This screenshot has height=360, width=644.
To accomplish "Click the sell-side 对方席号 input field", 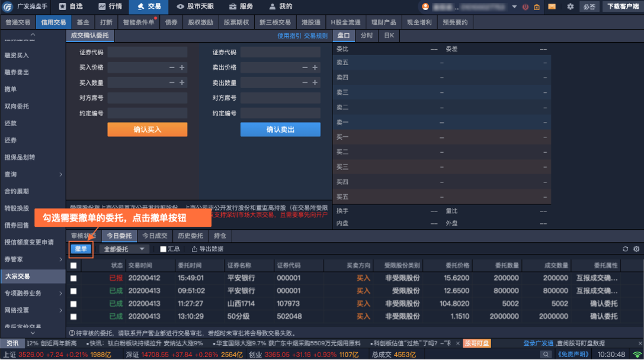I will tap(280, 98).
